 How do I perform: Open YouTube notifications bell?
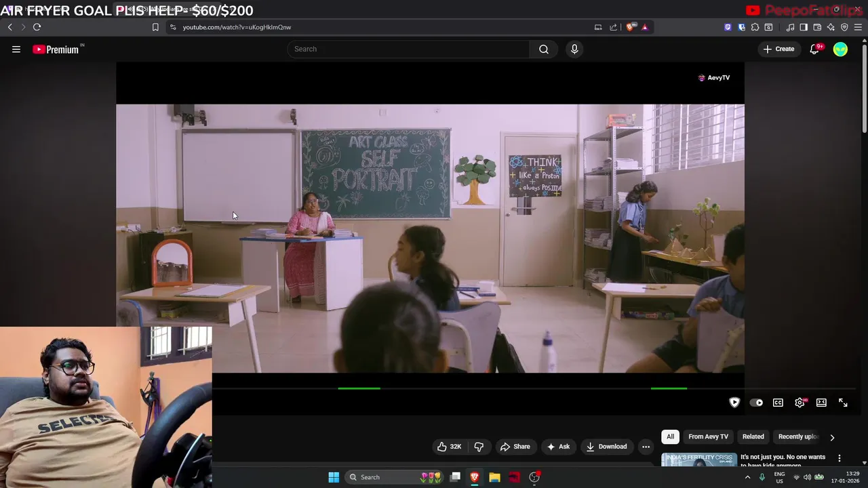coord(815,49)
